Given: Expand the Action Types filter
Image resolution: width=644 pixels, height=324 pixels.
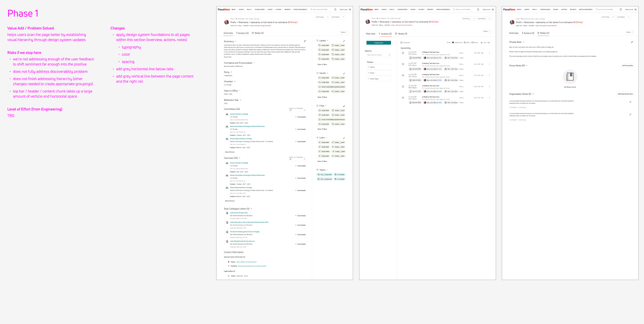Looking at the screenshot, I should tap(379, 79).
